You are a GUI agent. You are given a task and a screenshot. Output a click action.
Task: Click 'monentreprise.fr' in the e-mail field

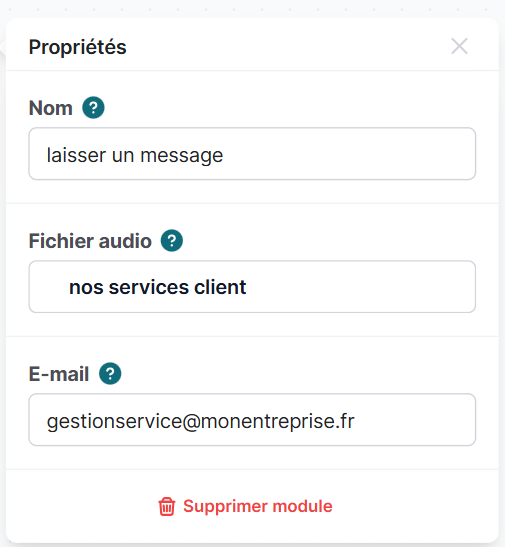[278, 421]
